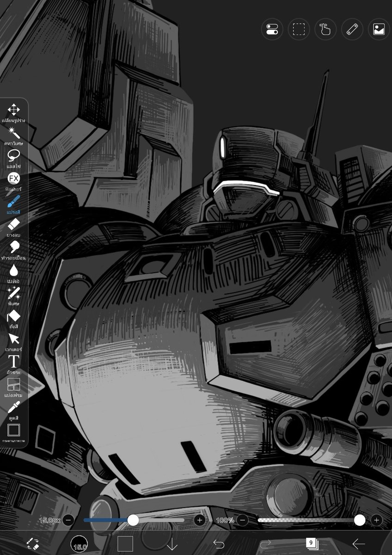Screen dimensions: 392x555
Task: Select the Special sparkle tool
Action: pyautogui.click(x=13, y=296)
